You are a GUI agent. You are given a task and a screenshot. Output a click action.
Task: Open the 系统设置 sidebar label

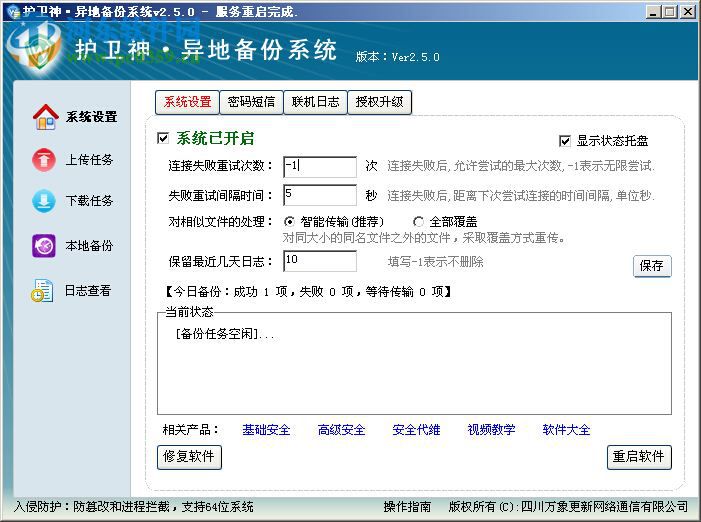(x=92, y=117)
